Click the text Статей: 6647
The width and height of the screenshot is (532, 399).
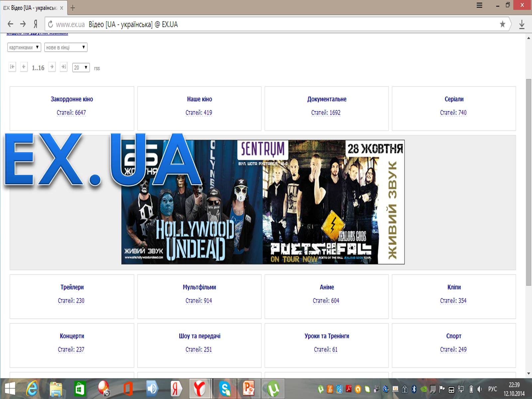71,113
